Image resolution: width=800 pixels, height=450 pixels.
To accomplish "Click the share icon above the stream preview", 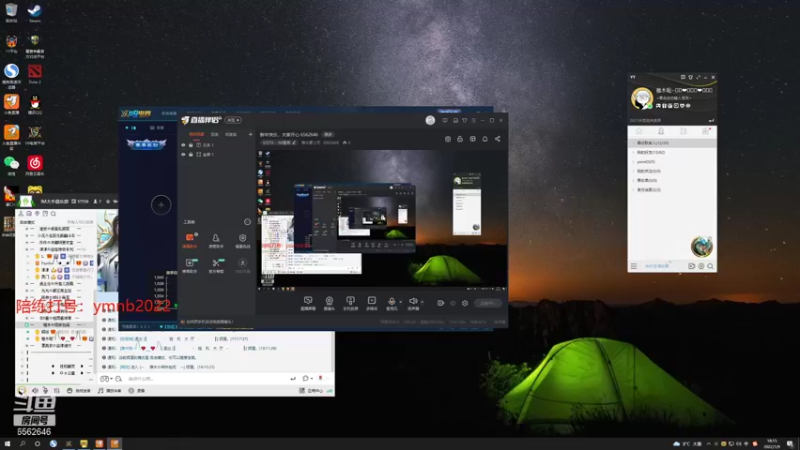I will (x=497, y=139).
